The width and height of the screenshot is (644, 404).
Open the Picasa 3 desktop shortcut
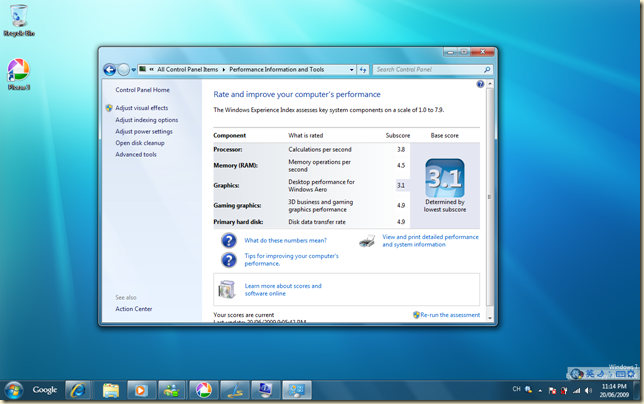point(18,74)
